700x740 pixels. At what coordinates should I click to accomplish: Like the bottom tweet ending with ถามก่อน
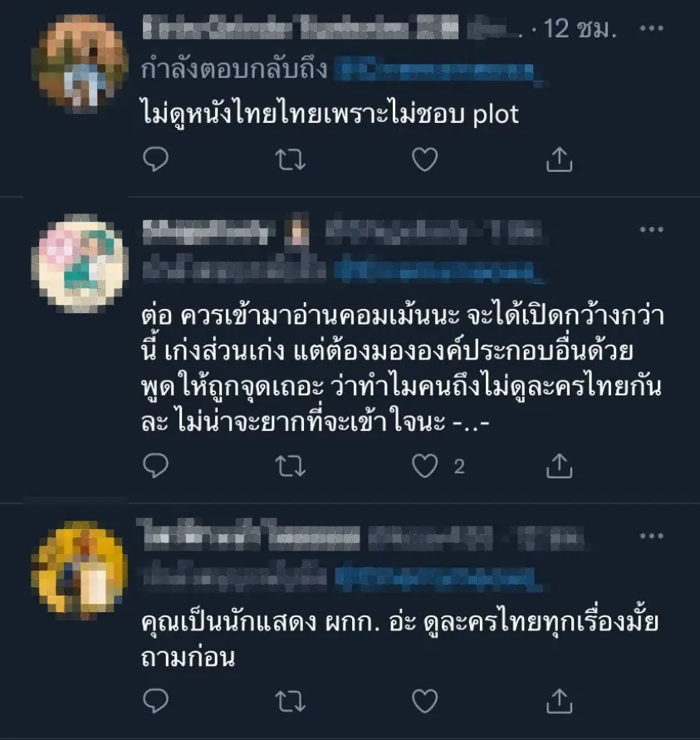(x=424, y=701)
